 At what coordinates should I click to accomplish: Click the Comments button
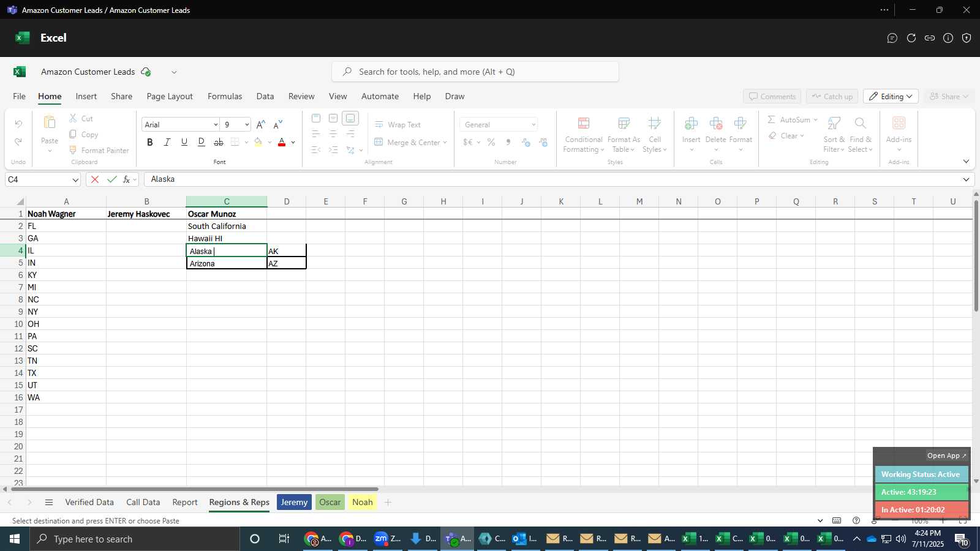tap(772, 96)
